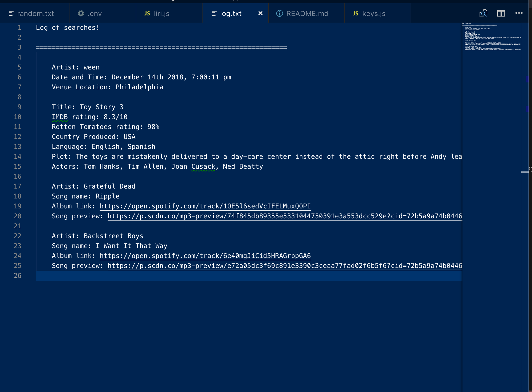532x392 pixels.
Task: Click the gear icon on .env tab
Action: tap(81, 13)
